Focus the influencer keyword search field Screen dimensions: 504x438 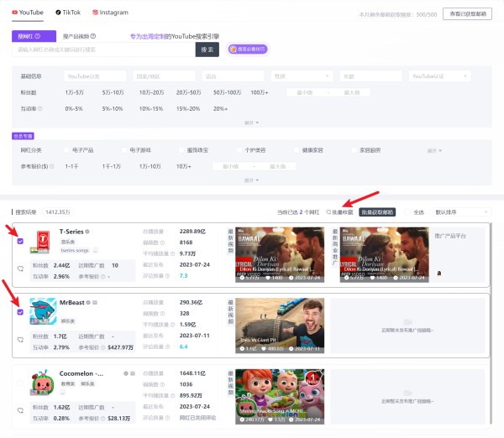103,50
